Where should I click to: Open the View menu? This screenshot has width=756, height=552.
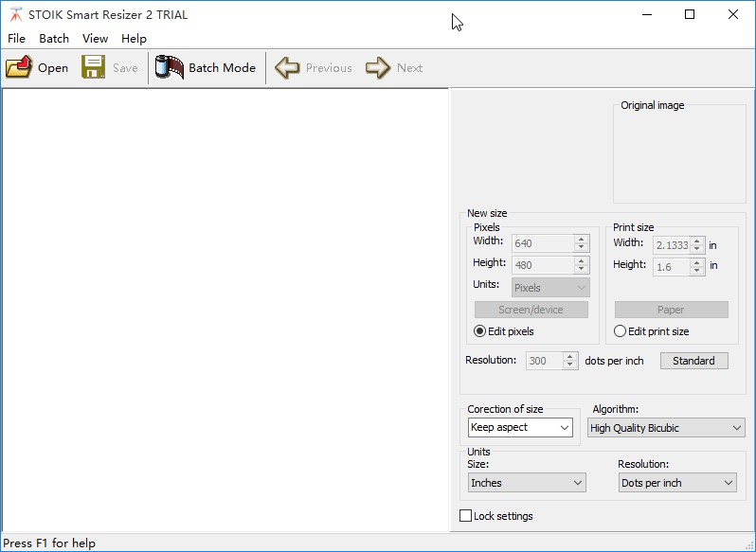95,39
